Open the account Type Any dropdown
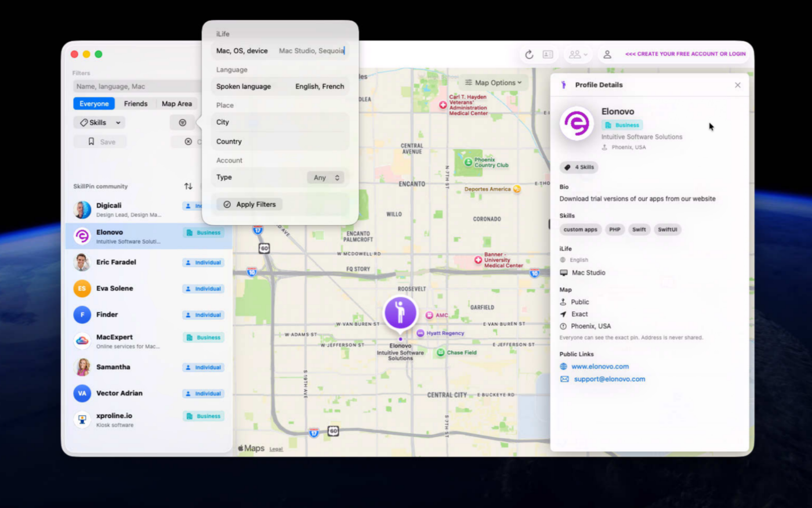 325,178
